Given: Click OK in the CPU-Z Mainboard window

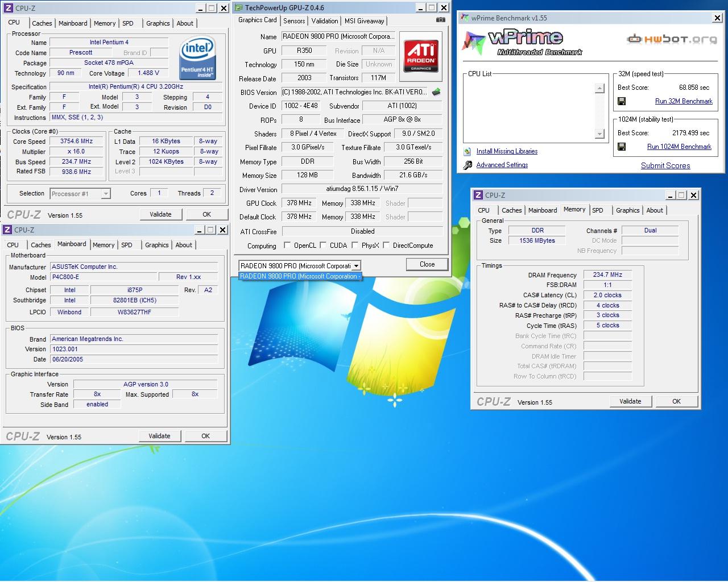Looking at the screenshot, I should coord(206,436).
